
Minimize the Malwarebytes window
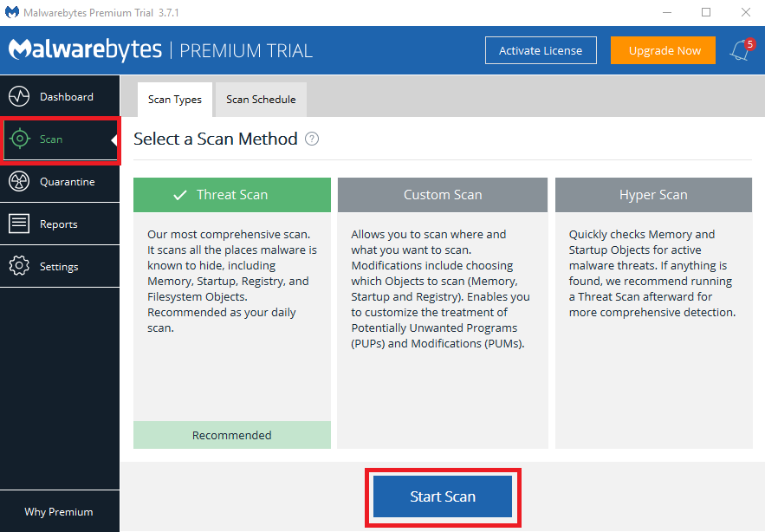pos(667,12)
